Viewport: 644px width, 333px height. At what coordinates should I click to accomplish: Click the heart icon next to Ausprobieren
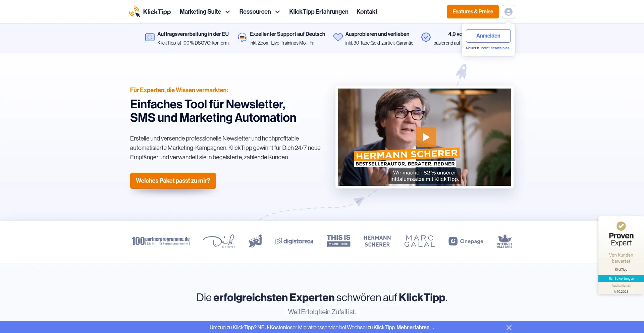click(338, 37)
